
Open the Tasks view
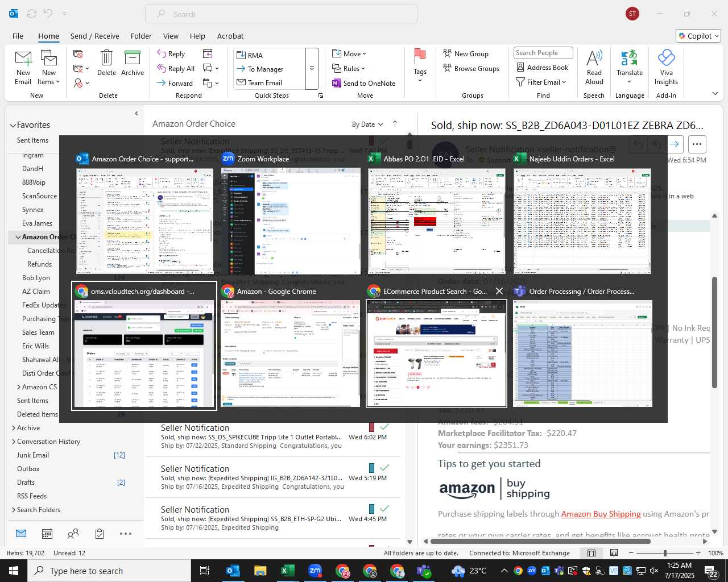(100, 534)
